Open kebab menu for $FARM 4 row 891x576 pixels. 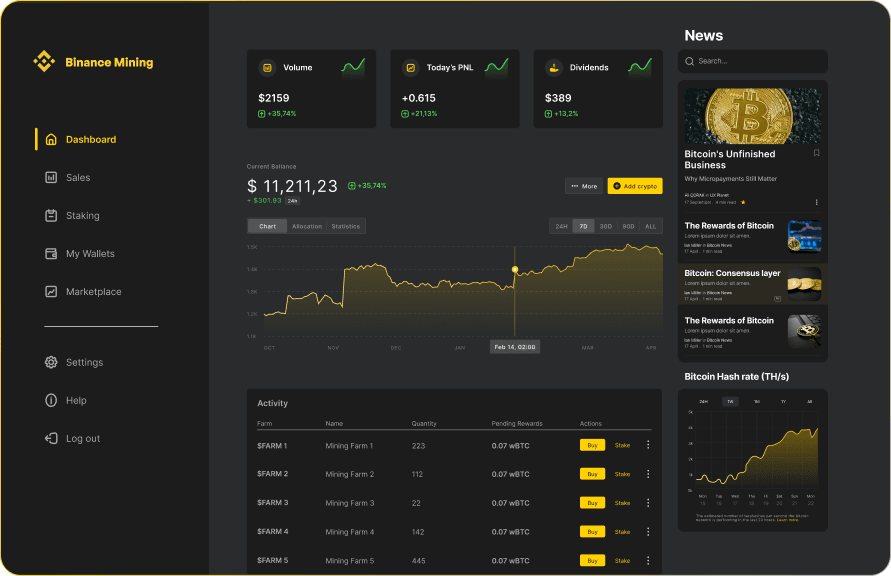point(648,532)
